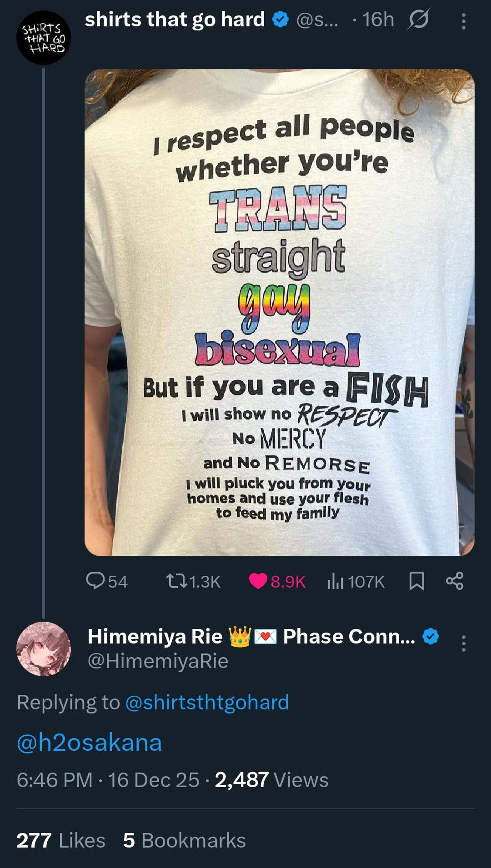Image resolution: width=491 pixels, height=868 pixels.
Task: Open more options for the shirts post
Action: (x=463, y=21)
